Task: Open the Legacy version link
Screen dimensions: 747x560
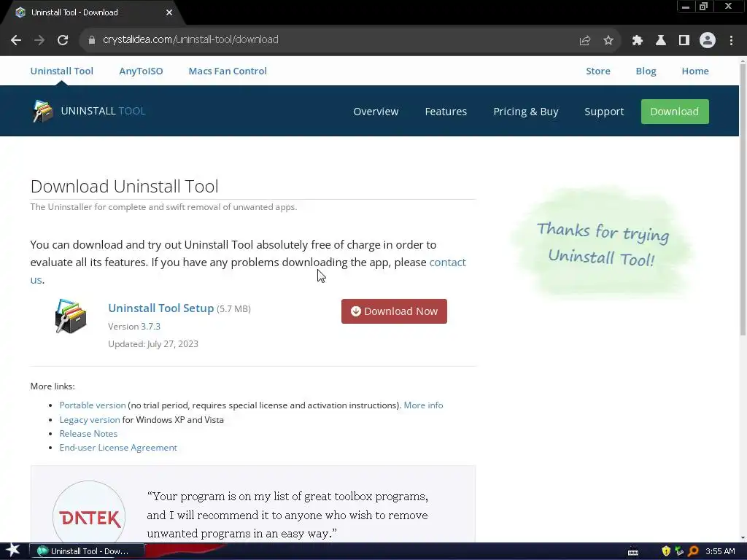Action: click(x=90, y=420)
